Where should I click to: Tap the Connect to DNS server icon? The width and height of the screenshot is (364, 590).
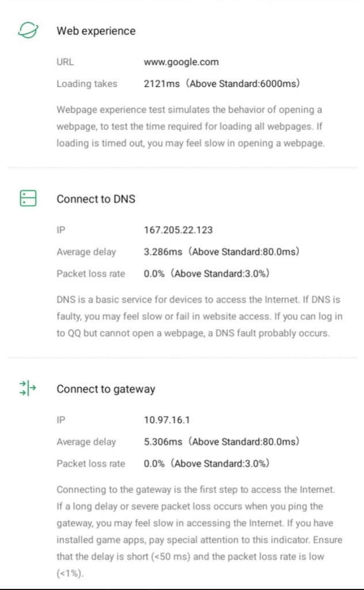coord(28,198)
